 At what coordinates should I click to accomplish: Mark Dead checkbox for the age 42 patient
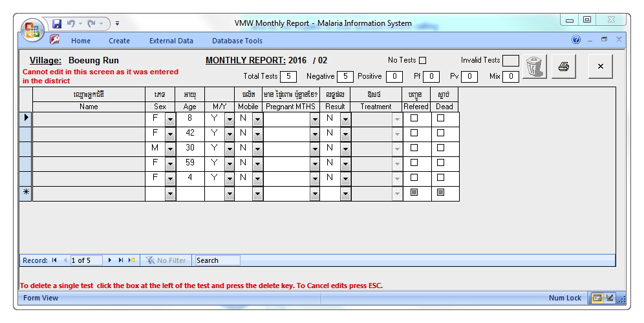[x=440, y=133]
